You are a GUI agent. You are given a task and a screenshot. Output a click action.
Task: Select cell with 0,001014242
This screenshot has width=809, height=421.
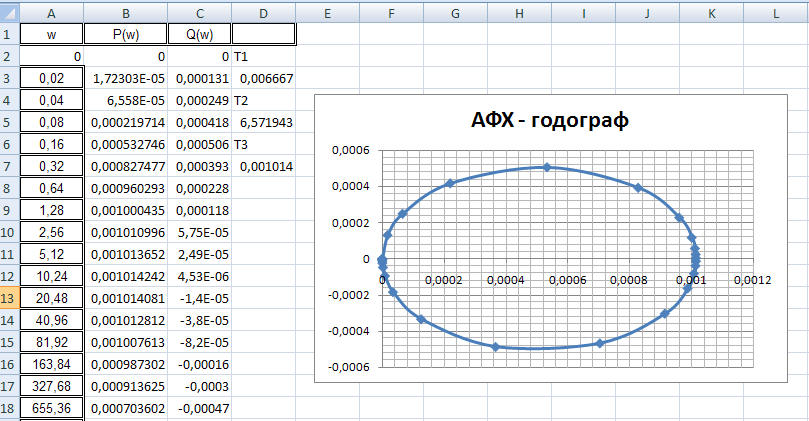pos(126,276)
